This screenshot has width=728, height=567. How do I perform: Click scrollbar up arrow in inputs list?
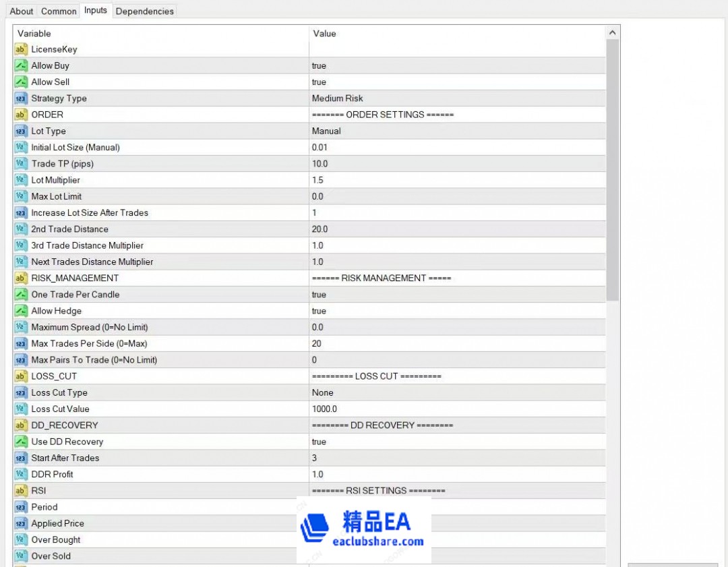[x=612, y=32]
